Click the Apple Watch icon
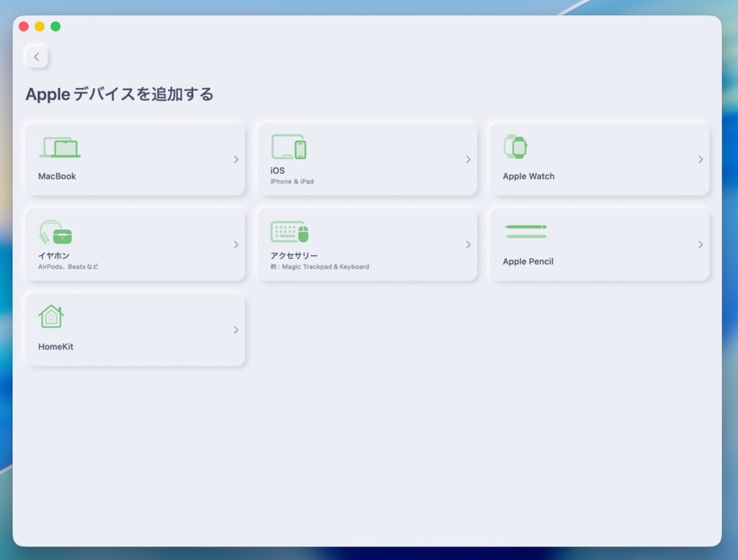738x560 pixels. pos(515,147)
